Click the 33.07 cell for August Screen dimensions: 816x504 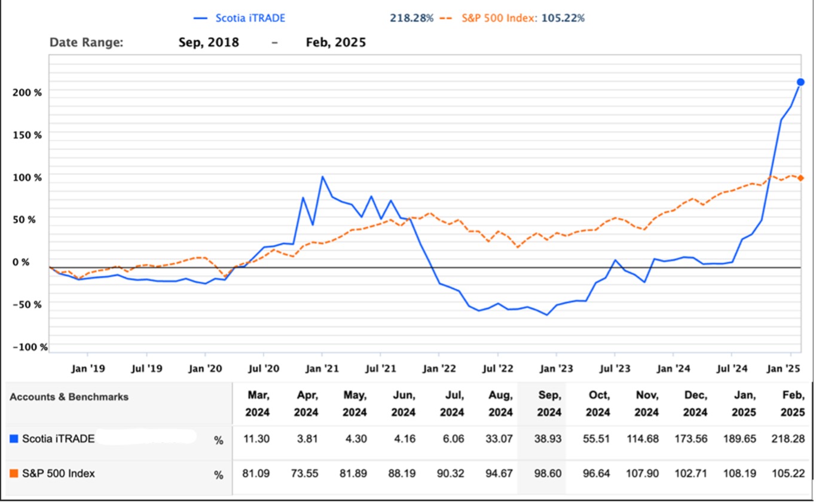click(500, 439)
